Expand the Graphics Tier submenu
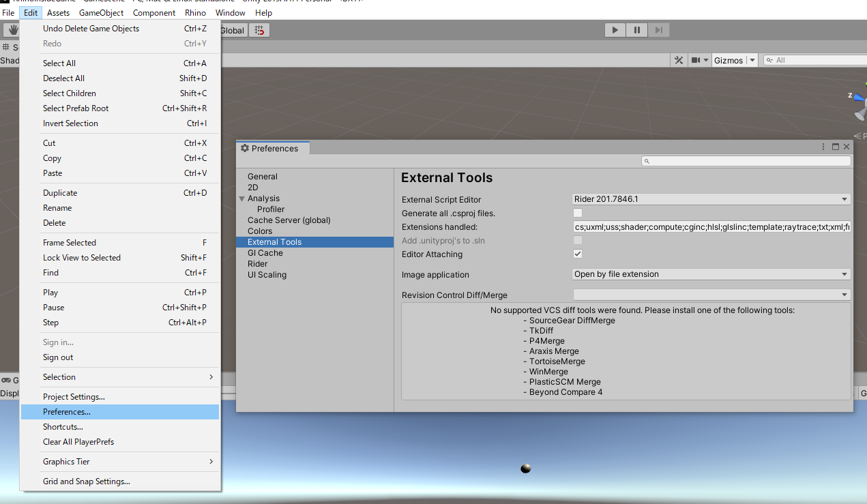This screenshot has width=867, height=504. 120,462
